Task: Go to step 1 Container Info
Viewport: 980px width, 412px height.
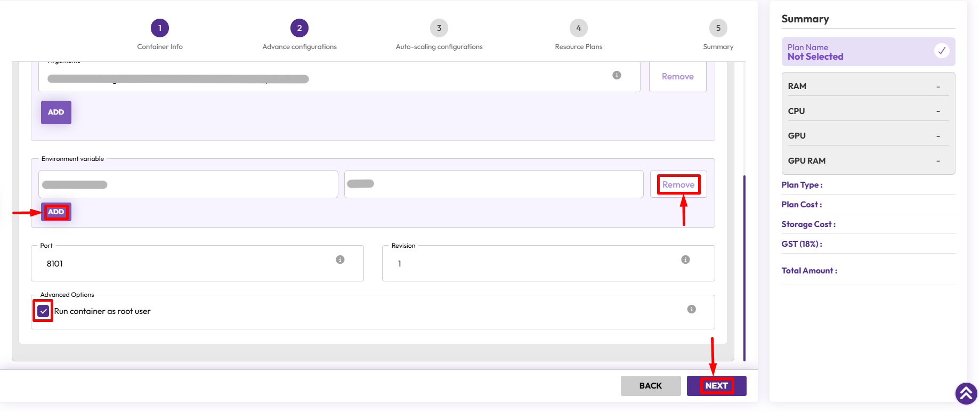Action: pos(160,28)
